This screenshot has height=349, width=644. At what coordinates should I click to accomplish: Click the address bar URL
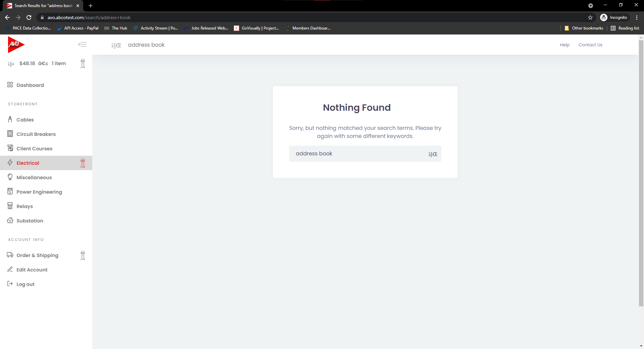tap(89, 17)
